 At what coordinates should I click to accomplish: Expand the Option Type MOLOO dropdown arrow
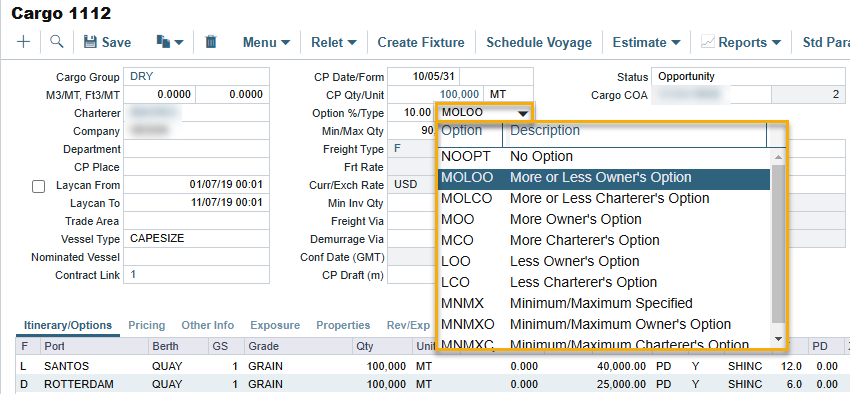(523, 113)
